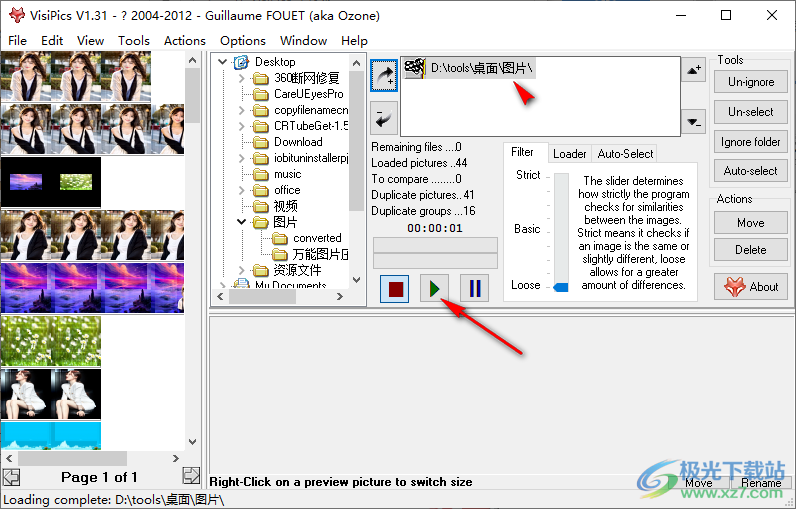Start the scan with green Play
Screen dimensions: 796x509
(435, 289)
